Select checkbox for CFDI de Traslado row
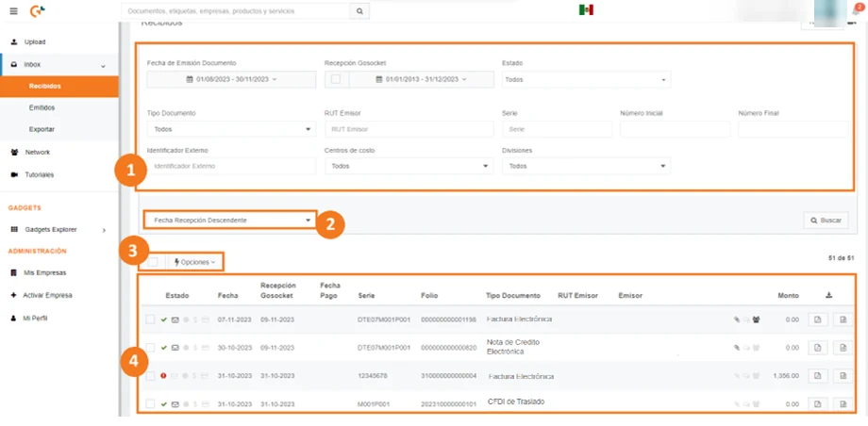868x426 pixels. (150, 404)
